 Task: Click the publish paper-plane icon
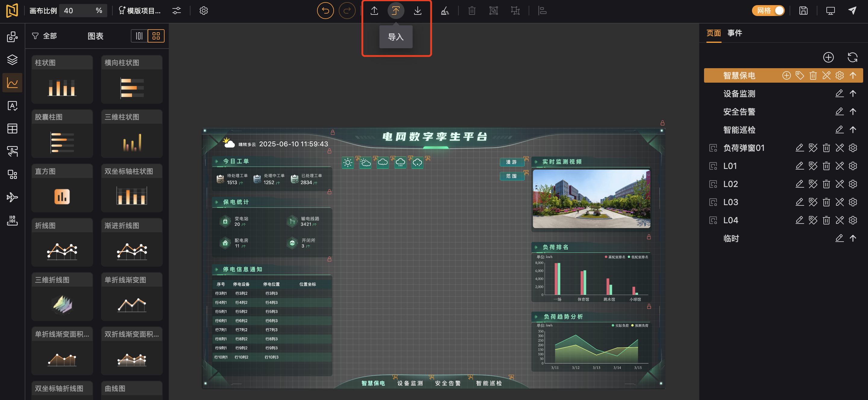[852, 11]
